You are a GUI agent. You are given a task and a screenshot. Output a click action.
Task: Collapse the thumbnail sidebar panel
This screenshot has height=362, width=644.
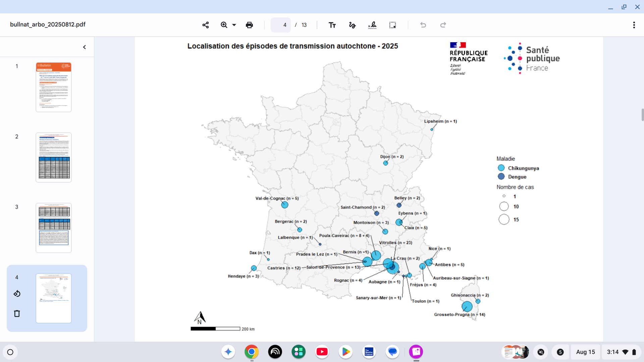tap(85, 47)
